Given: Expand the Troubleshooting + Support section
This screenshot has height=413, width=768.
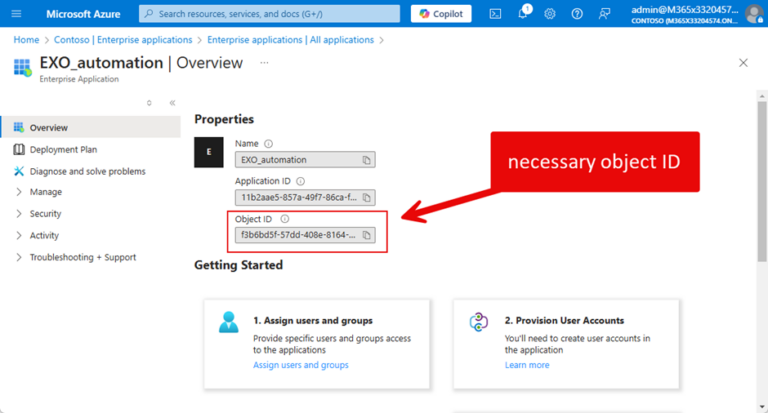Looking at the screenshot, I should point(82,258).
